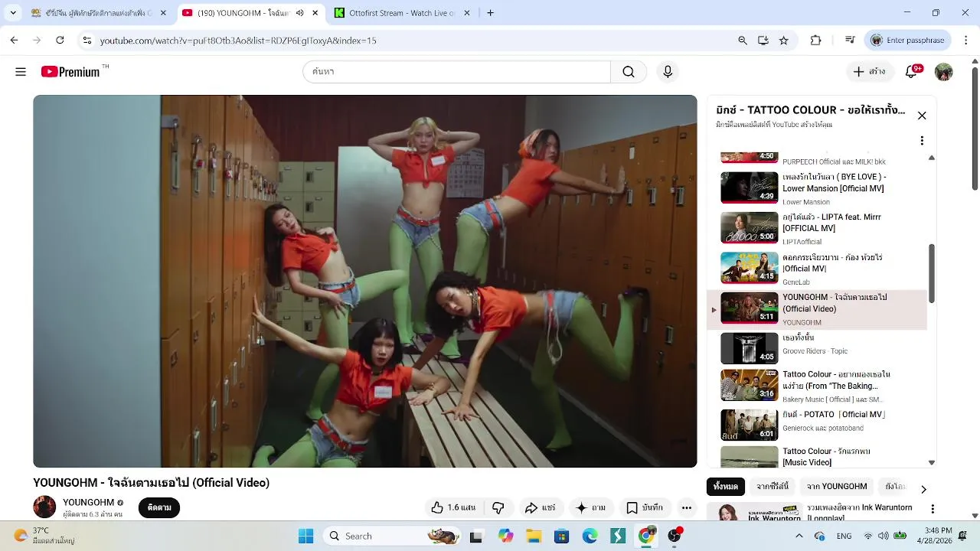Reload the YouTube page

(60, 41)
